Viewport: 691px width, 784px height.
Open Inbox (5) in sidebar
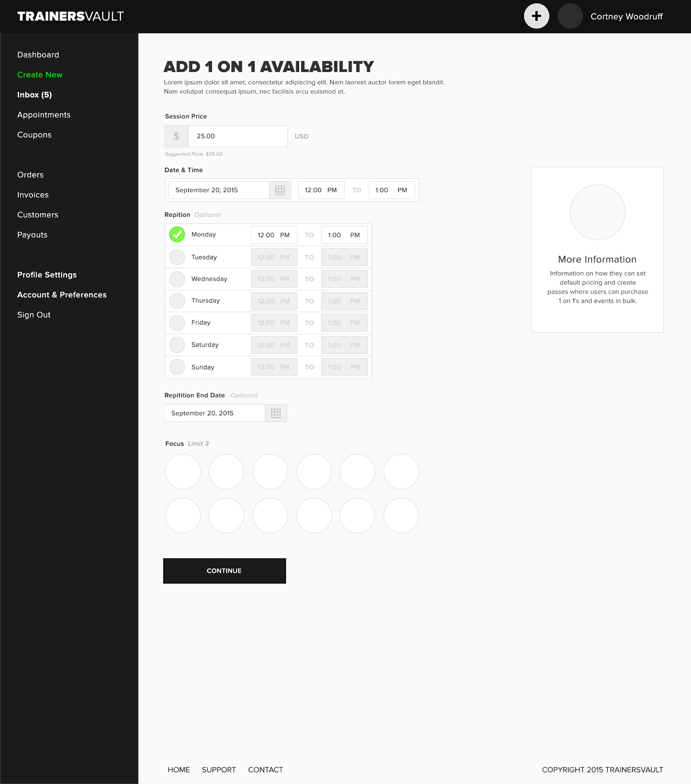(35, 95)
